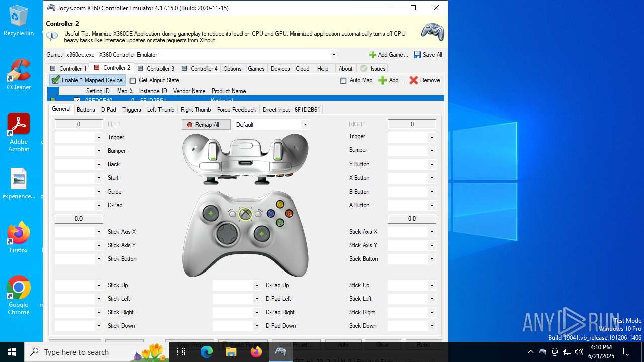
Task: Open Recycle Bin desktop icon
Action: (19, 21)
